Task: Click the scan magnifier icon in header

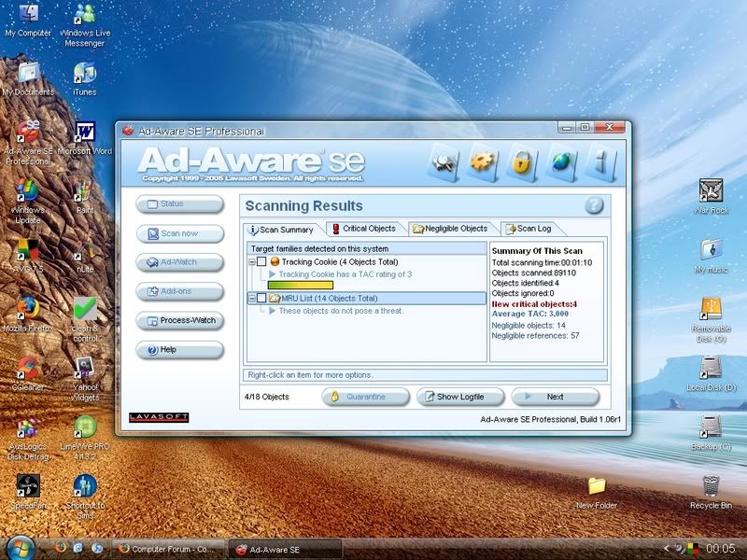Action: [x=444, y=163]
